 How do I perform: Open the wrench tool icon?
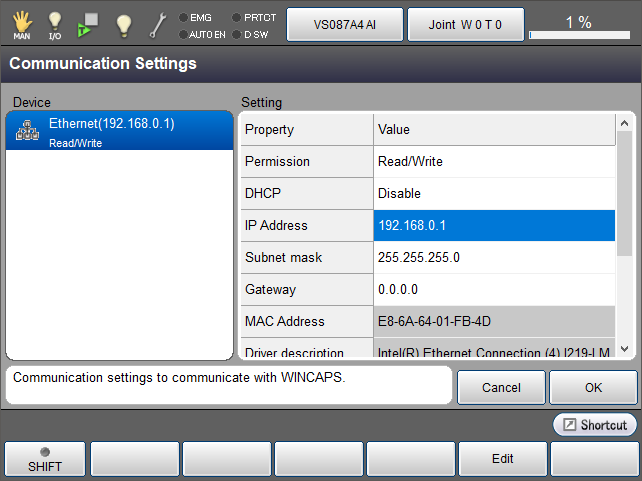click(158, 25)
